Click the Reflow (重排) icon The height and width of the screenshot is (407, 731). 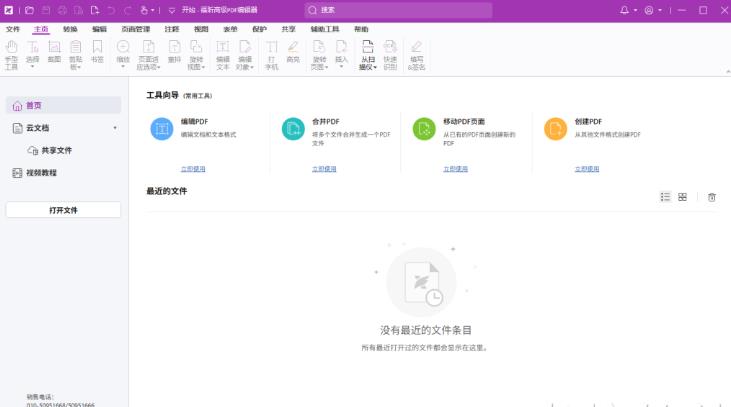[174, 52]
